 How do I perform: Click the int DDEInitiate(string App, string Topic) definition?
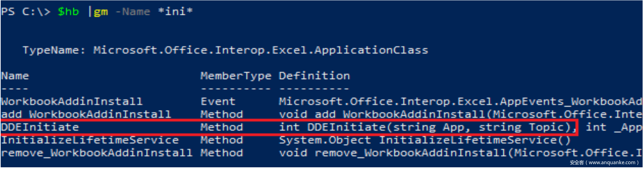(427, 127)
